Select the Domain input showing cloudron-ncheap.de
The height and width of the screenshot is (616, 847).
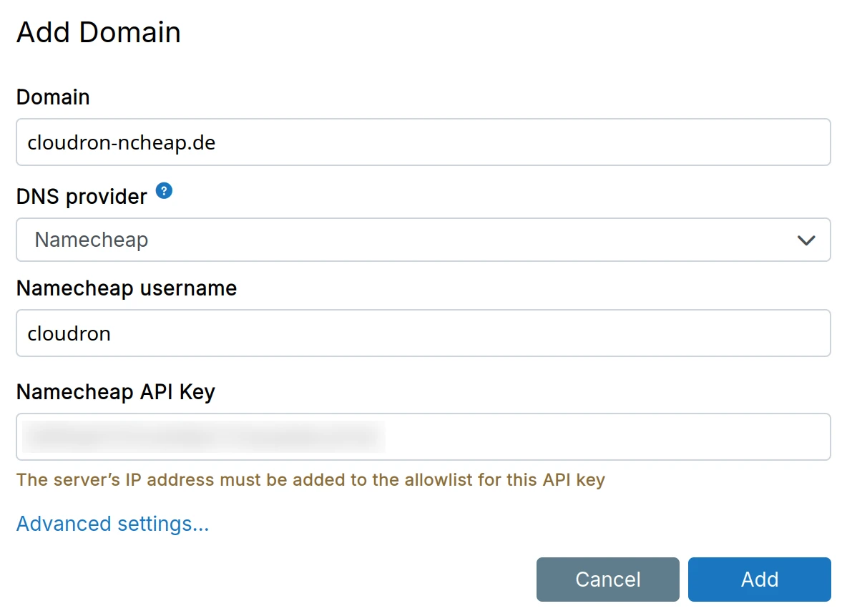pyautogui.click(x=422, y=142)
